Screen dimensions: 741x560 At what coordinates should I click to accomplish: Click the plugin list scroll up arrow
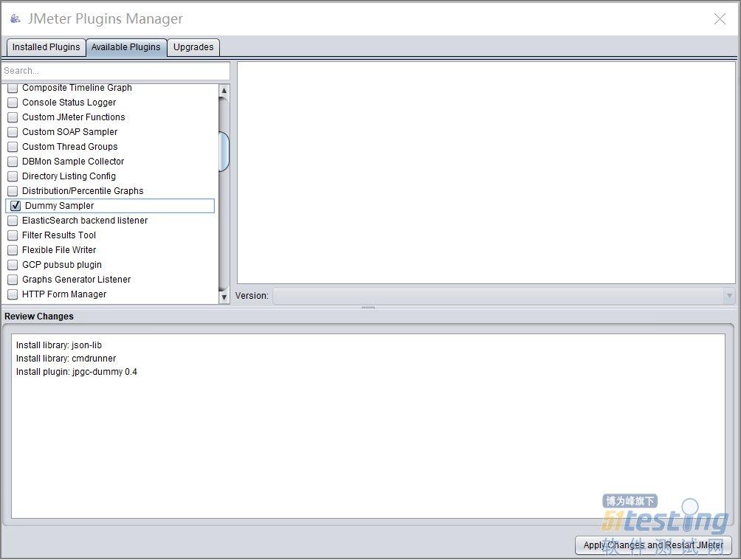pyautogui.click(x=224, y=90)
